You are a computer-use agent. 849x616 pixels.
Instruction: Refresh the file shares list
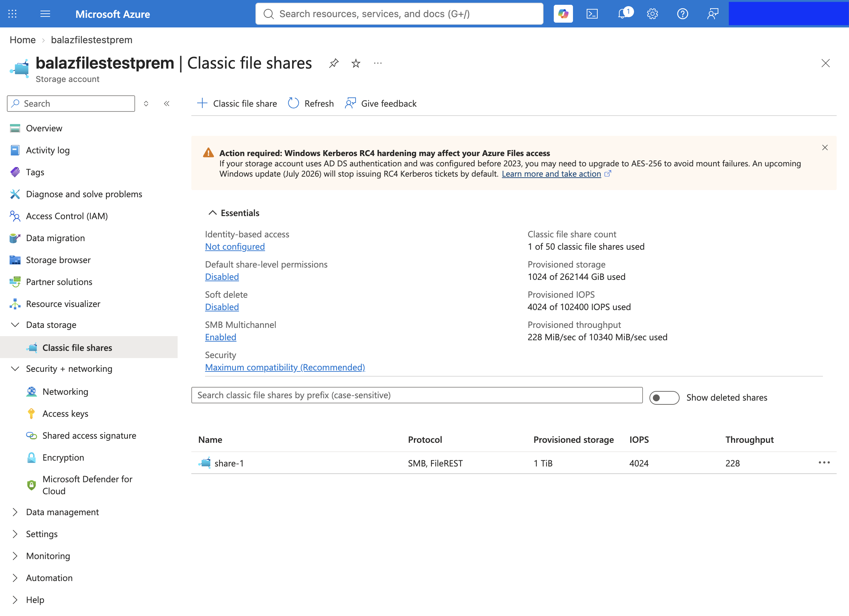(x=311, y=104)
